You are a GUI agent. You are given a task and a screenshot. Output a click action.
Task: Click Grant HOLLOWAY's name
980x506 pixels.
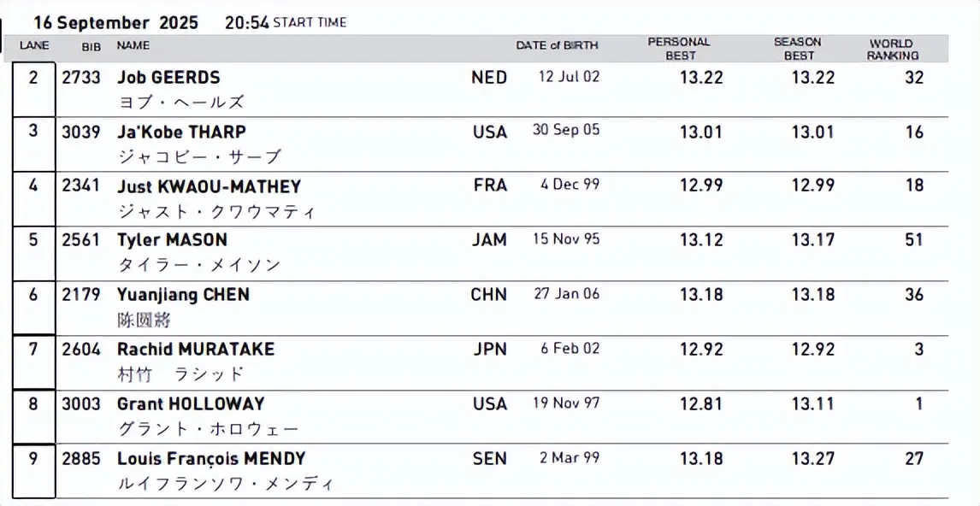191,403
